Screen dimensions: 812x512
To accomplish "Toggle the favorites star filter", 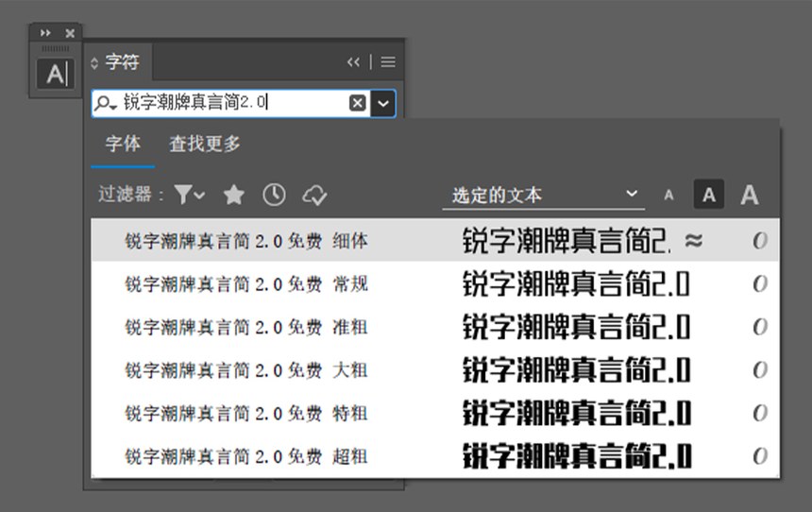I will pos(233,195).
